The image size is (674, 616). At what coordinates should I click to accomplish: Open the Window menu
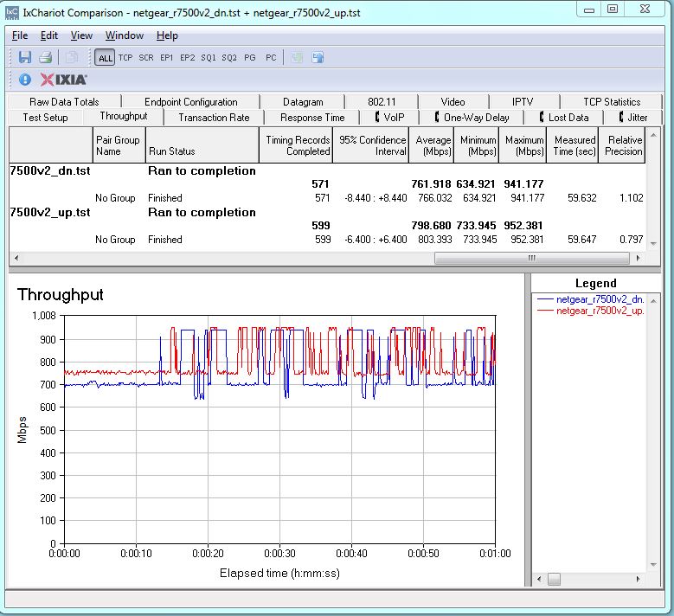125,35
